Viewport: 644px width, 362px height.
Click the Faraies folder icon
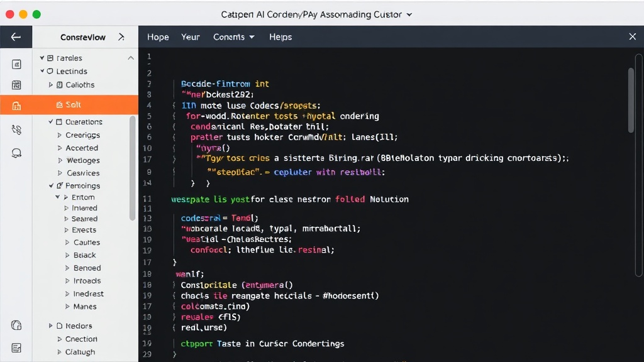tap(50, 58)
